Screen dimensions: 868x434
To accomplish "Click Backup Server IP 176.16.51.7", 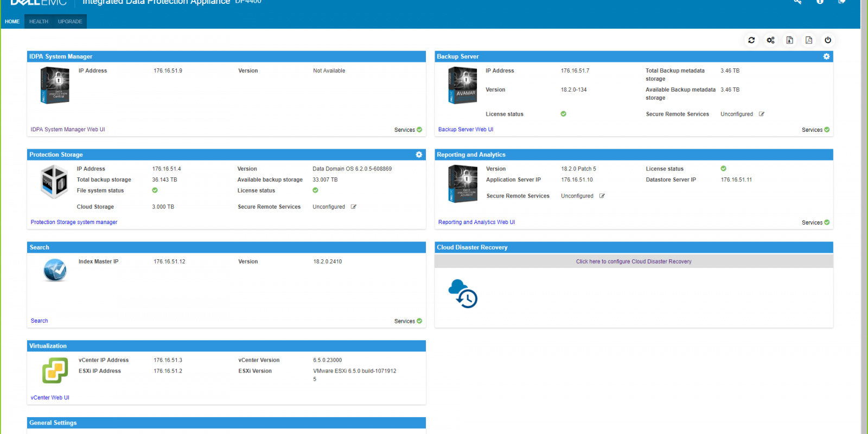I will click(575, 71).
